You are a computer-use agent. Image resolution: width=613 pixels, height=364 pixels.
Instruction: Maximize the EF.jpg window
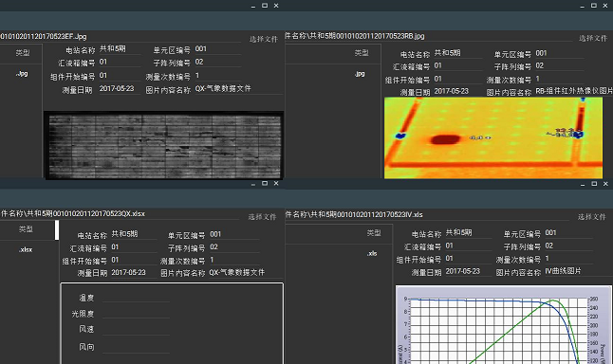(265, 6)
